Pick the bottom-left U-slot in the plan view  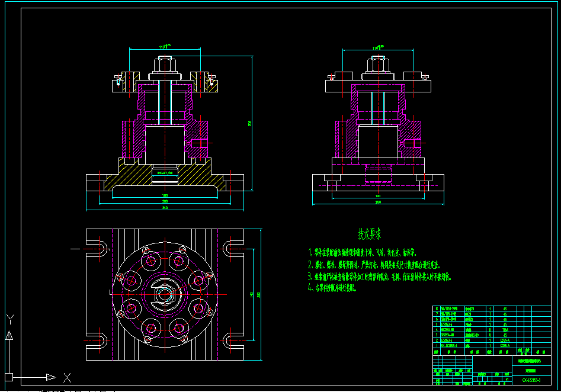pos(98,341)
